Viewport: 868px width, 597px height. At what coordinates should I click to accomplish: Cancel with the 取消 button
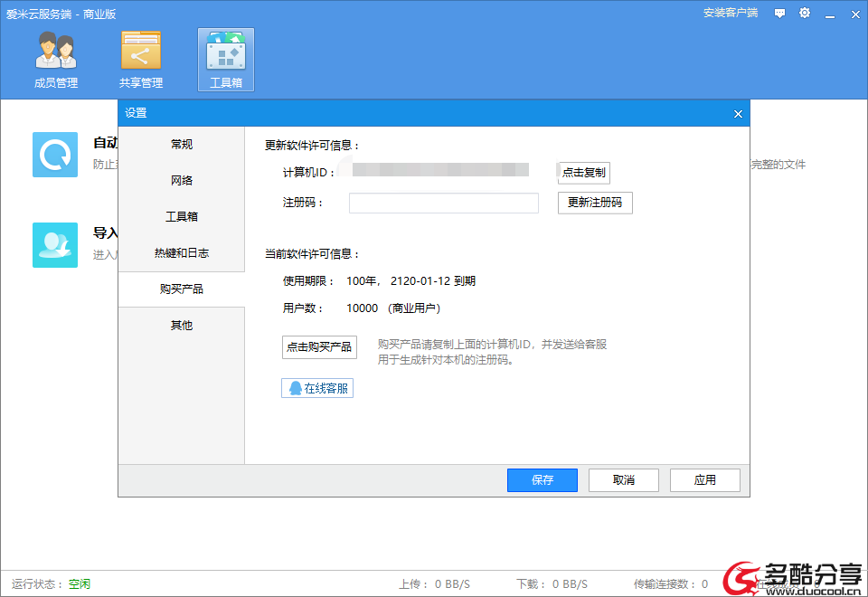tap(624, 480)
